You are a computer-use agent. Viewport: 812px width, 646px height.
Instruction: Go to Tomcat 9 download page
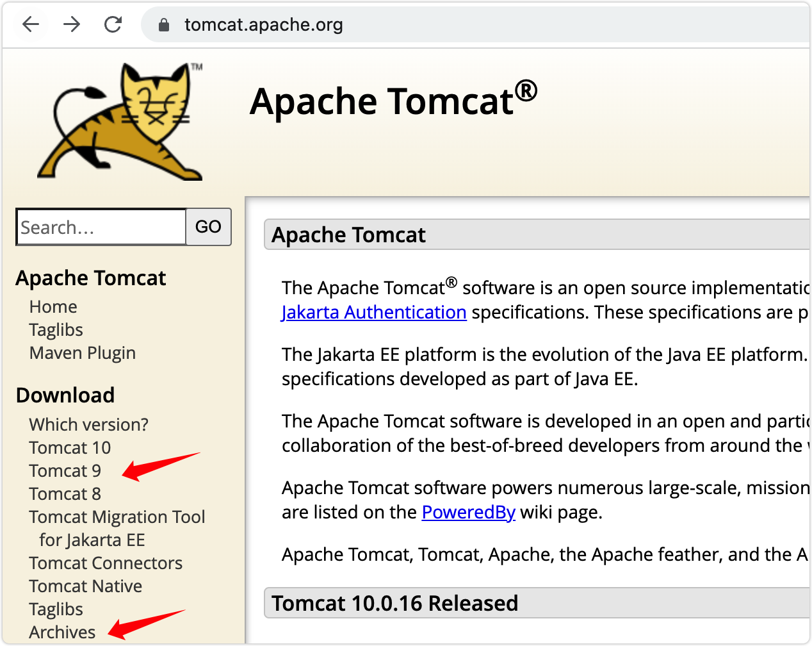65,471
